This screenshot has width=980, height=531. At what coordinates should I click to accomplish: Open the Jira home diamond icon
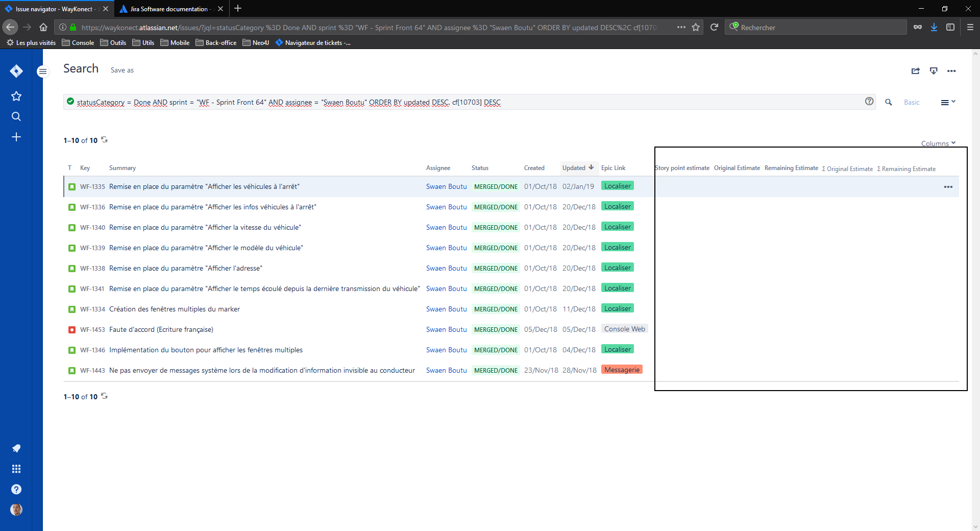pos(16,71)
